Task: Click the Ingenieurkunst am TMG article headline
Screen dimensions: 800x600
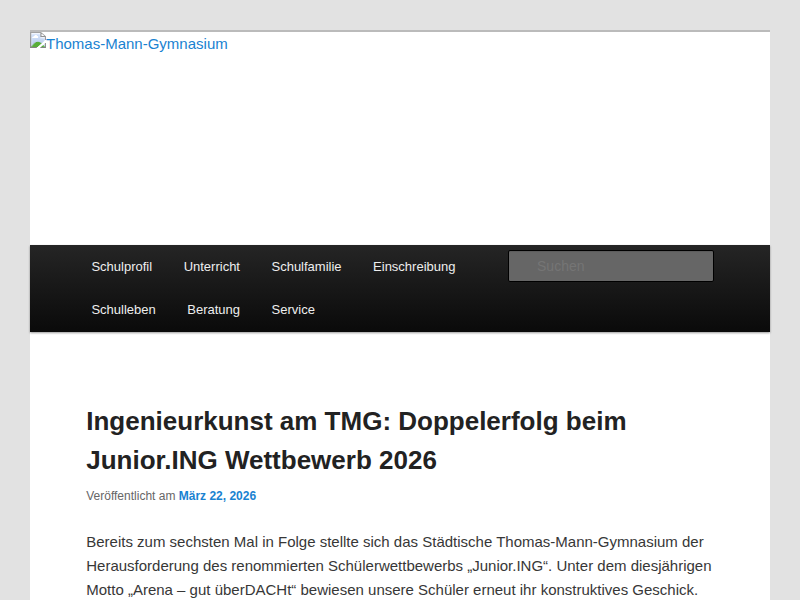Action: [x=356, y=421]
